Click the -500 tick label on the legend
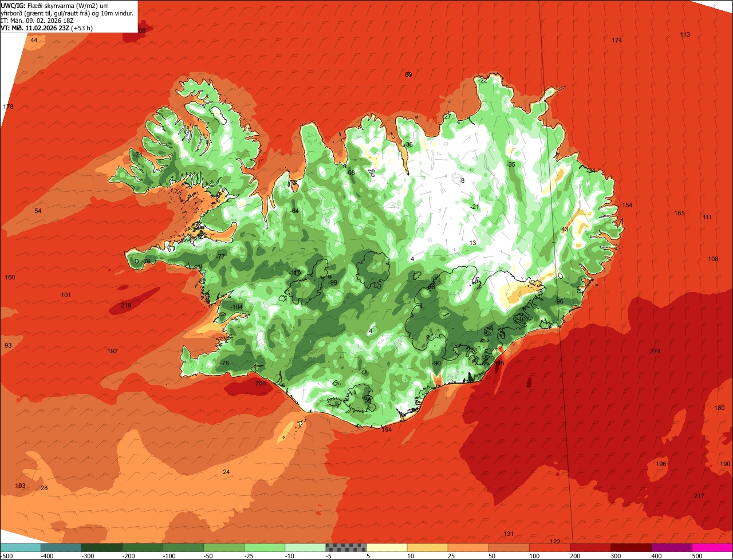 click(x=7, y=556)
